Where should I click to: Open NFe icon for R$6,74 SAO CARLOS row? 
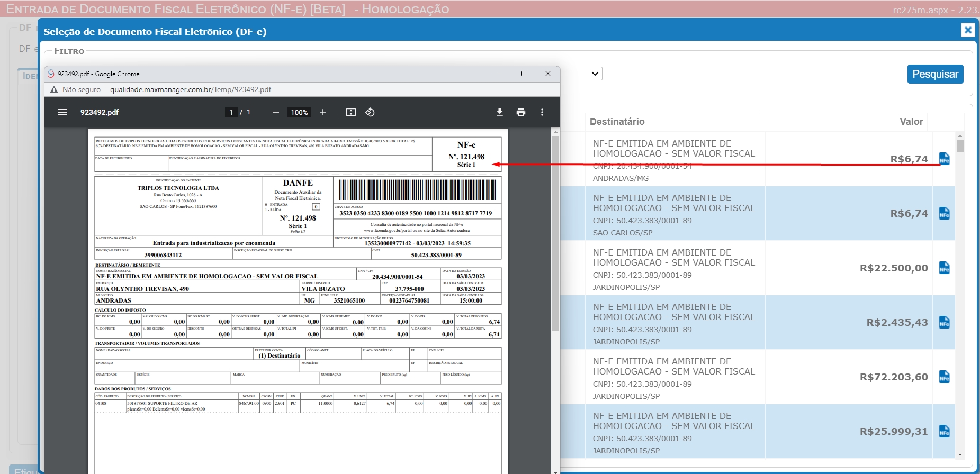pyautogui.click(x=944, y=213)
